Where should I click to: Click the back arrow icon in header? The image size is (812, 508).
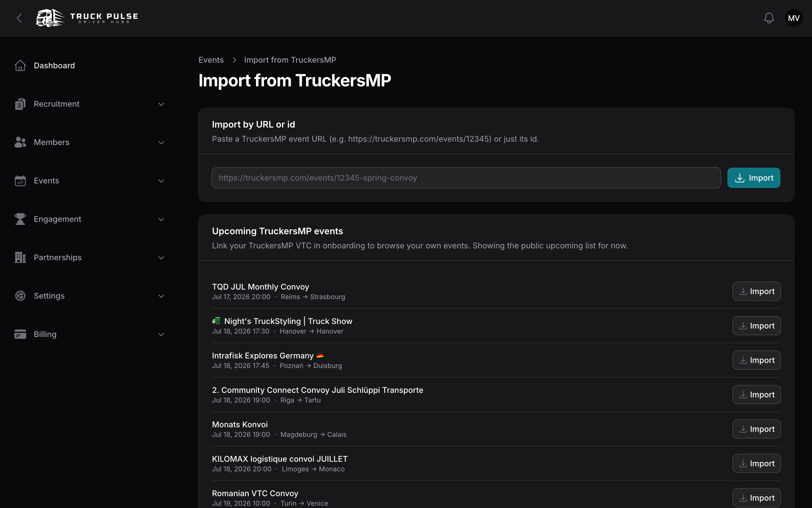[19, 18]
